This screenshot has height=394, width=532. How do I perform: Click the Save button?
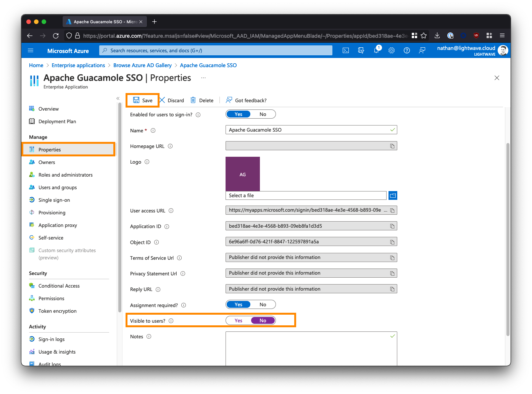coord(143,100)
